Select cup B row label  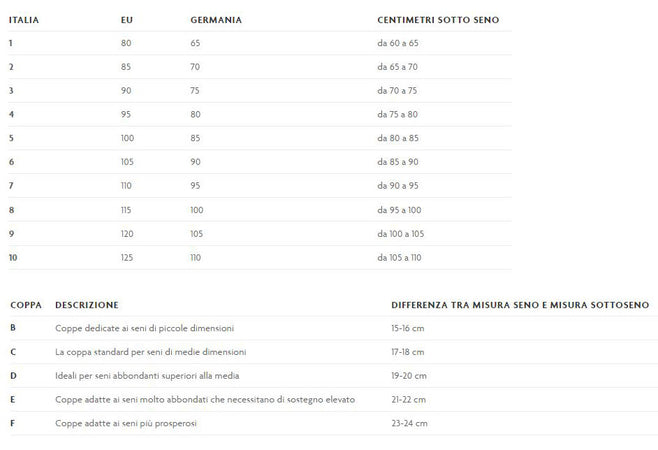point(13,327)
